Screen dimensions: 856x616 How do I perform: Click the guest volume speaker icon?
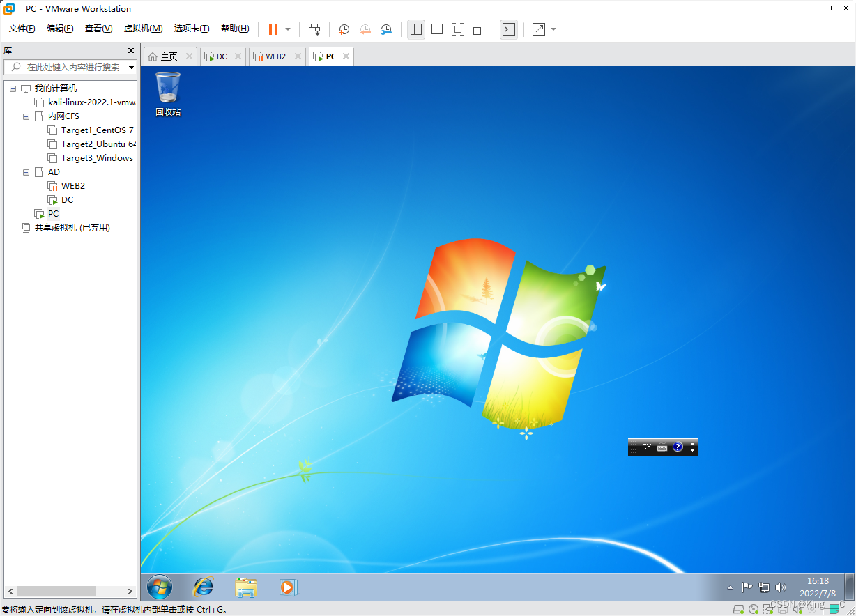click(781, 587)
